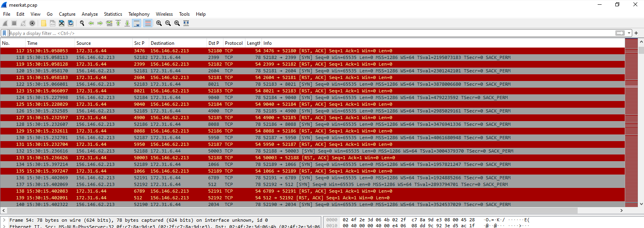The width and height of the screenshot is (644, 228).
Task: Expand the Frame 54 details tree
Action: pyautogui.click(x=4, y=220)
